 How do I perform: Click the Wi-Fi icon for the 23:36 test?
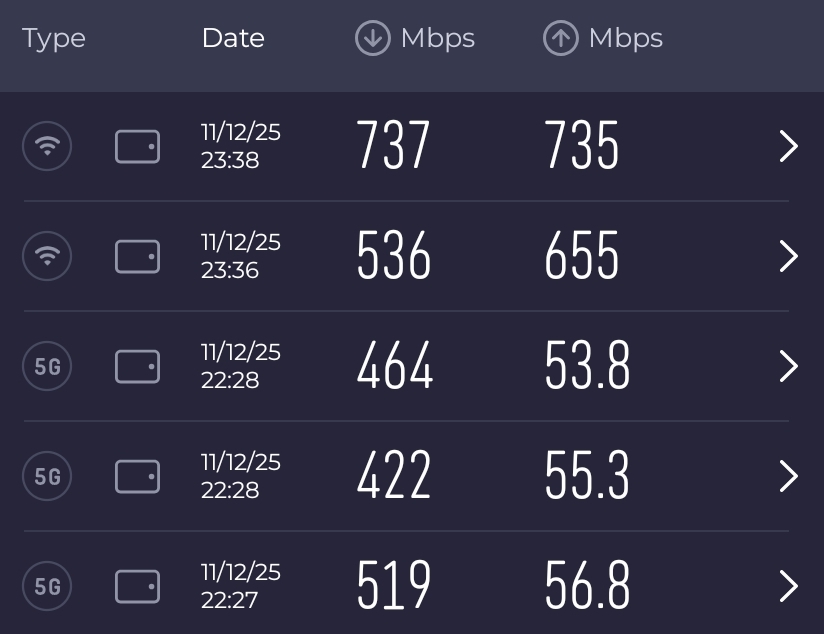47,257
